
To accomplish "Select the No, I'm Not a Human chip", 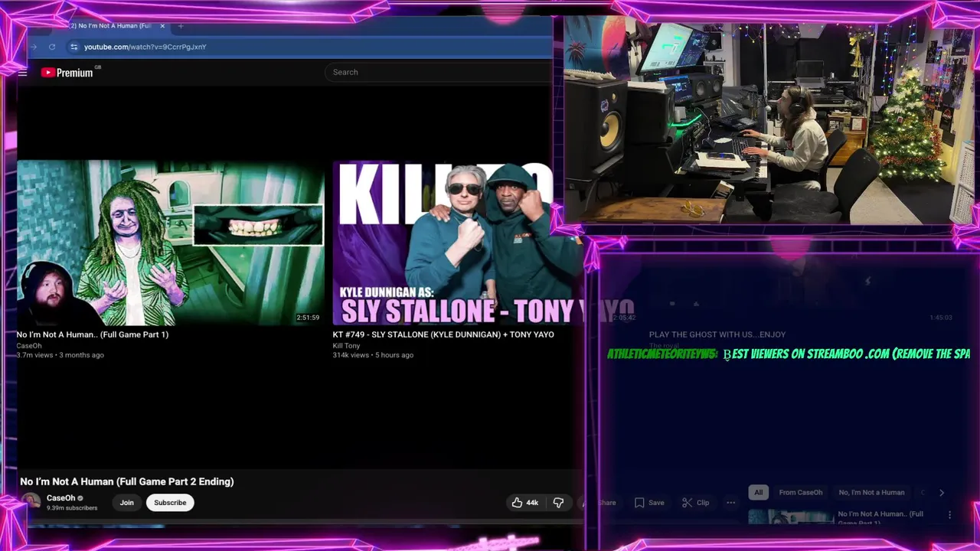I will [871, 493].
